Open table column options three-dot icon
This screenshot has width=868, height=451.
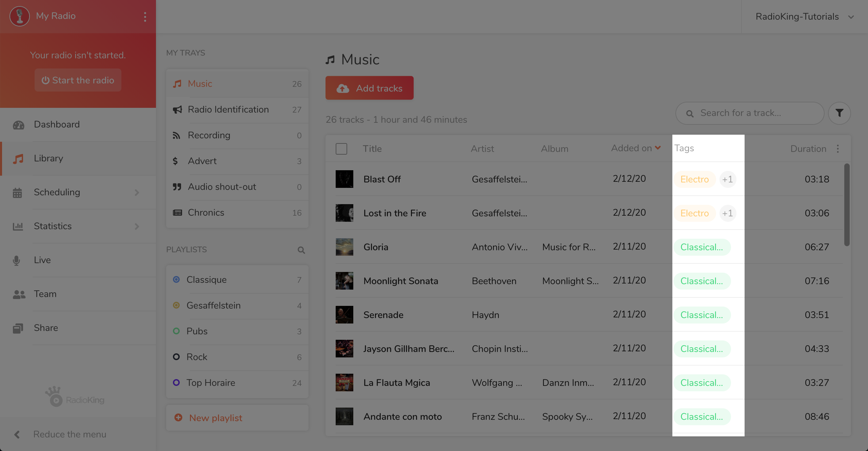coord(837,149)
